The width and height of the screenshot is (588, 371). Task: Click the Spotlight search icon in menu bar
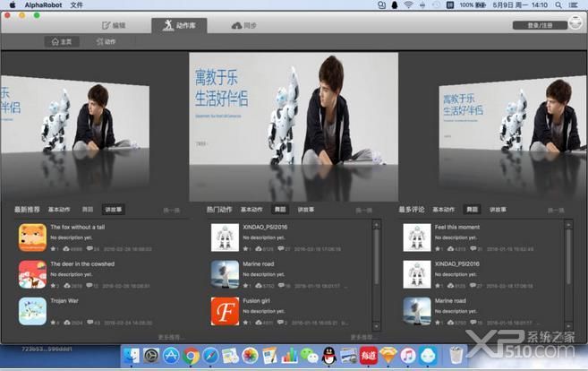[x=558, y=4]
